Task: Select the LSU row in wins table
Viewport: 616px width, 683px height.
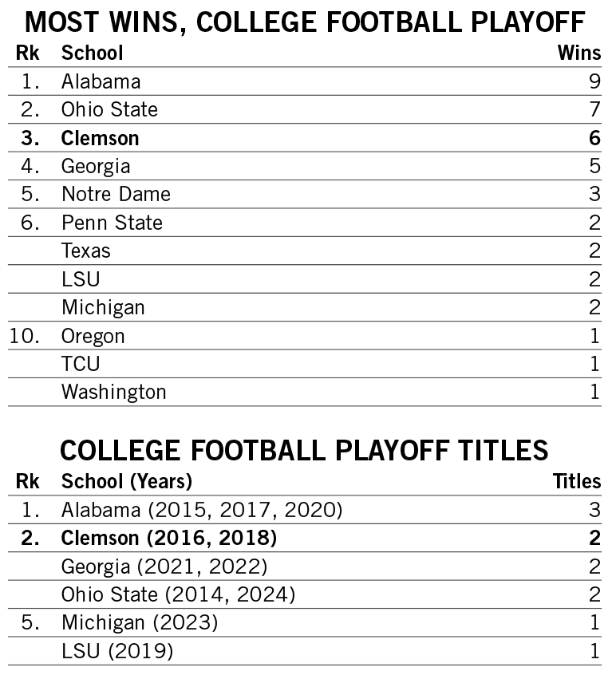Action: pos(81,279)
